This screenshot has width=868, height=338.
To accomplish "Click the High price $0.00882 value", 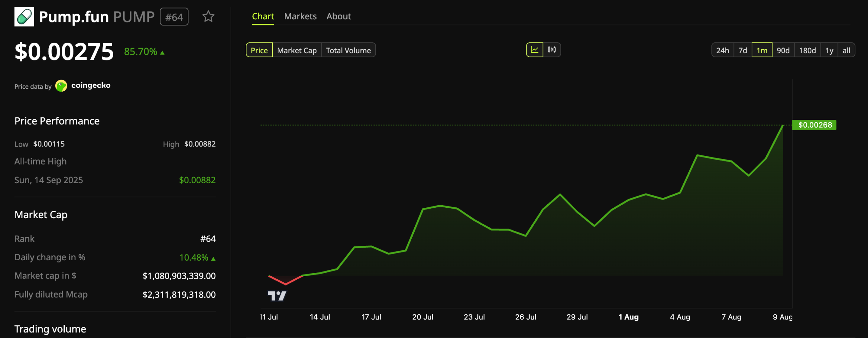I will pyautogui.click(x=200, y=144).
